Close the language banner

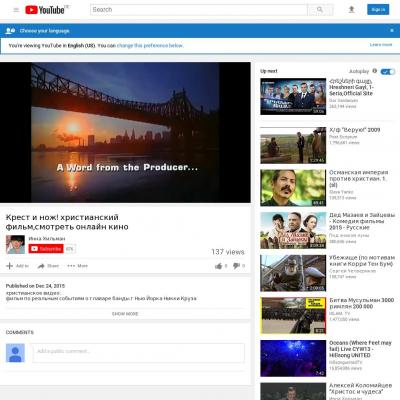coord(392,30)
